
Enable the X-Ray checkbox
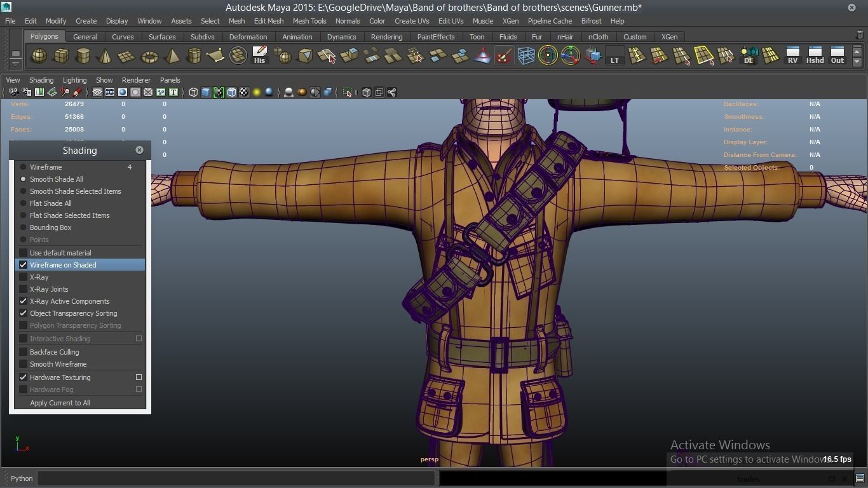tap(23, 277)
